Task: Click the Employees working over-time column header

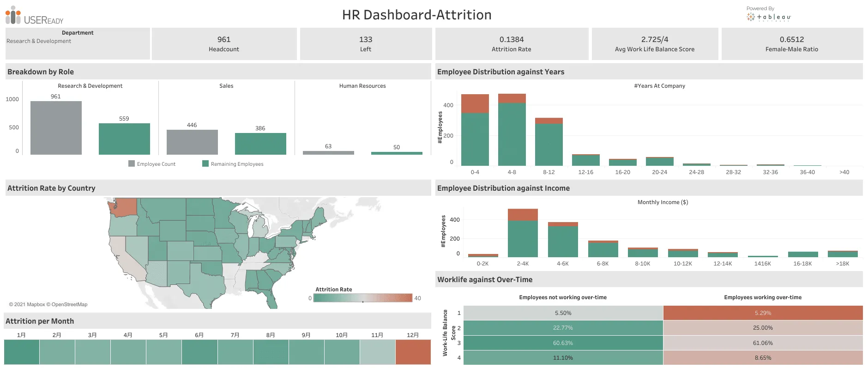Action: point(763,297)
